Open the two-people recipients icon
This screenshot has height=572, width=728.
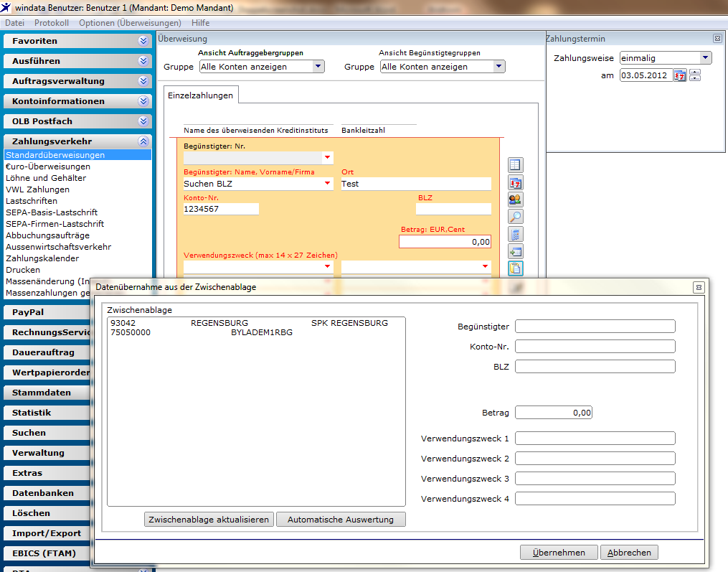click(x=516, y=200)
